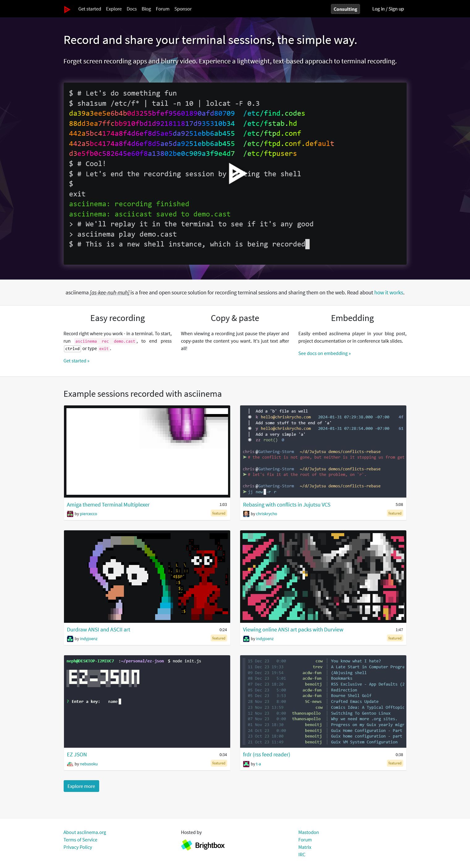Click featured badge on Amiga card
This screenshot has width=470, height=868.
point(219,514)
